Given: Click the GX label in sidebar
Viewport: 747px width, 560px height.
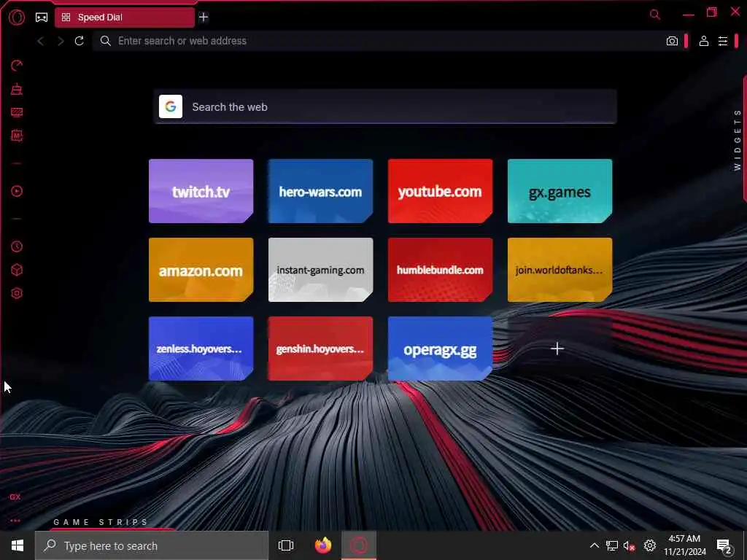Looking at the screenshot, I should 15,497.
